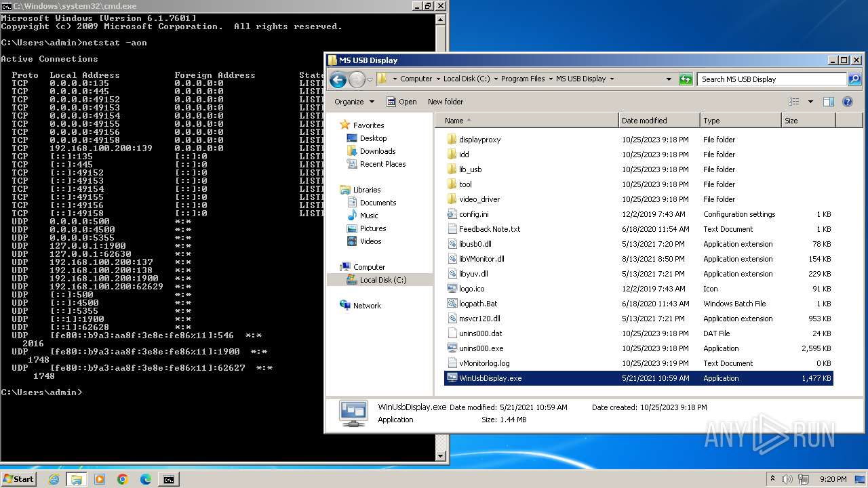This screenshot has height=488, width=868.
Task: Click the Back navigation arrow in Explorer
Action: pos(338,79)
